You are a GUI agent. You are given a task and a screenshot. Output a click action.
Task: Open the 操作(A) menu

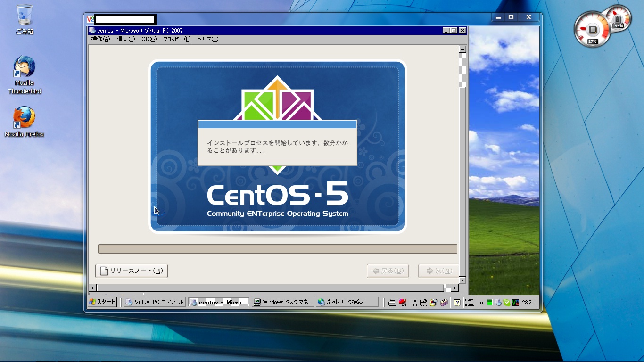[100, 39]
